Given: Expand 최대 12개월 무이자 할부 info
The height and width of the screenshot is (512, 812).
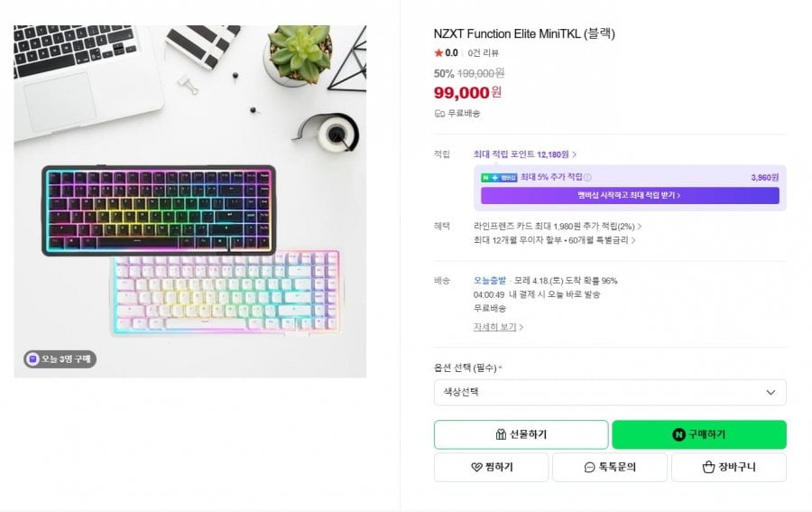Looking at the screenshot, I should (554, 240).
